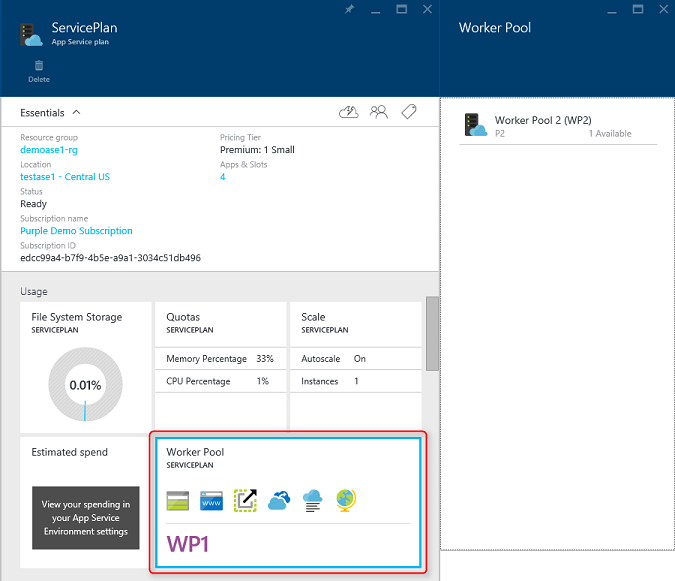Maximize the Worker Pool blade
Viewport: 675px width, 581px height.
(638, 9)
